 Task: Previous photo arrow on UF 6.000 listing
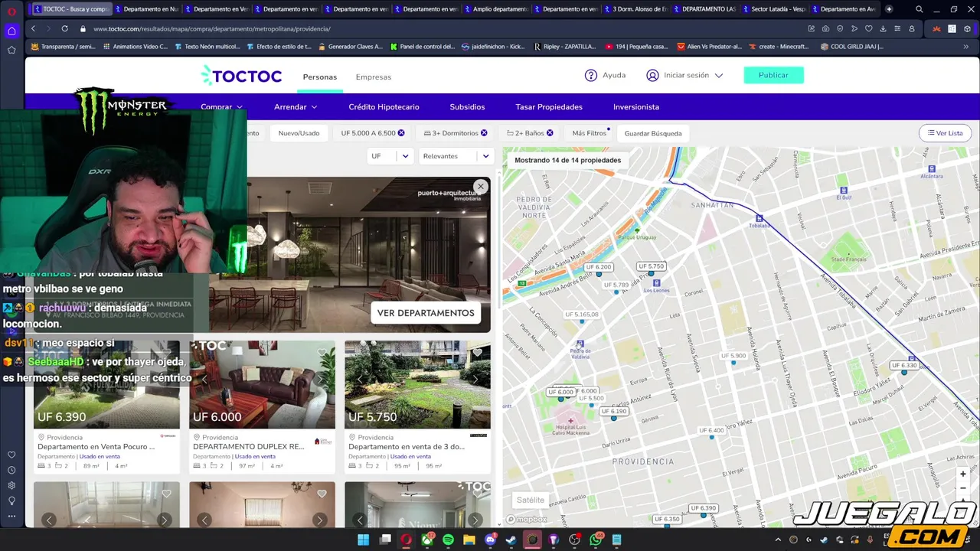tap(204, 379)
